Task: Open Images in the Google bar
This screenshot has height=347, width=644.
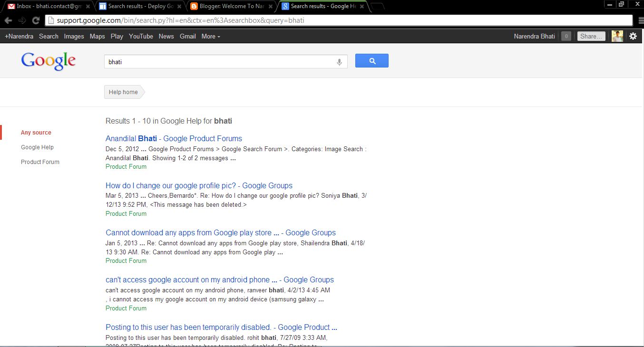Action: click(74, 36)
